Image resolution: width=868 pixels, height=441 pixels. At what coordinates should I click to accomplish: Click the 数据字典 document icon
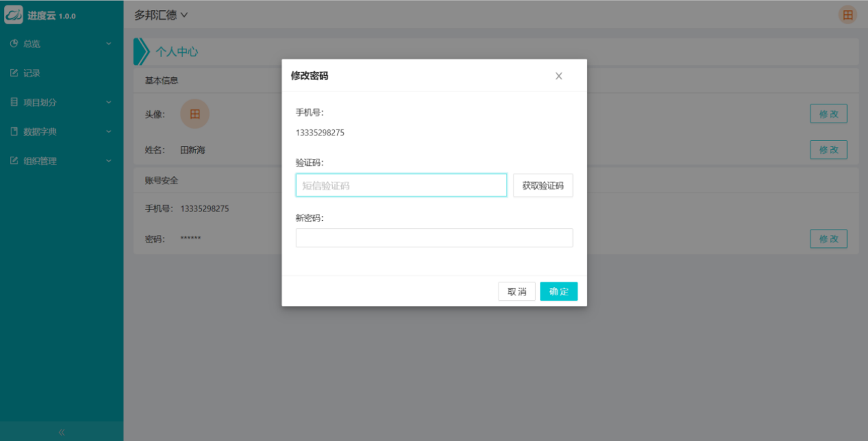coord(14,132)
